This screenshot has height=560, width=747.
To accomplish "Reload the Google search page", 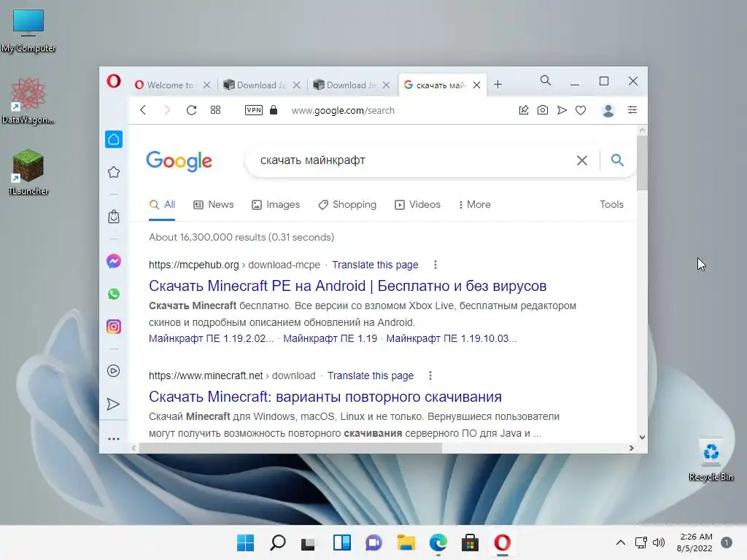I will 191,110.
